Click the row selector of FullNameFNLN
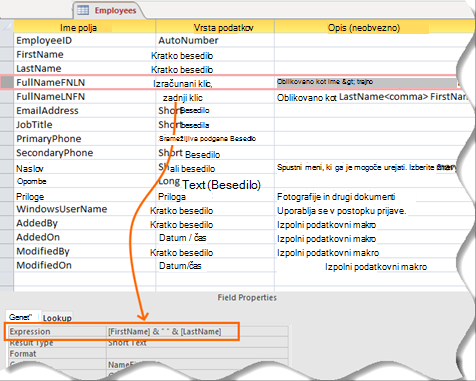476x381 pixels. 7,82
